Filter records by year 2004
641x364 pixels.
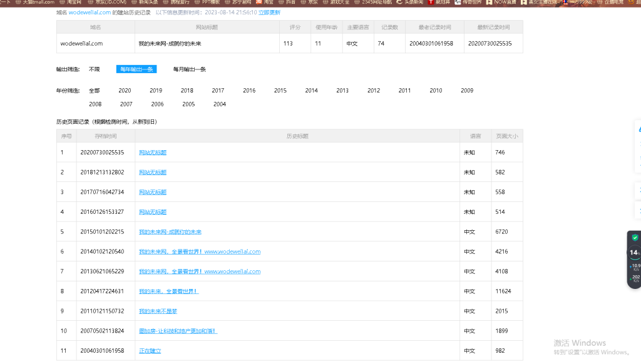(x=220, y=104)
